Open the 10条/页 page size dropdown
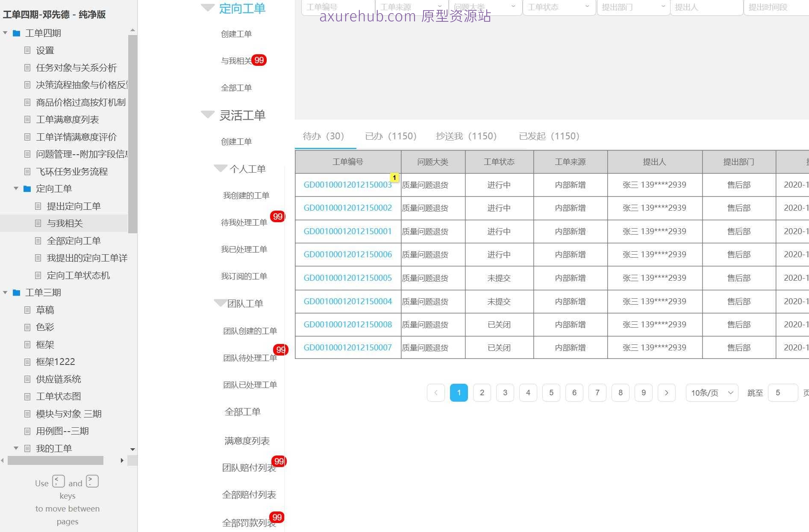 click(711, 393)
